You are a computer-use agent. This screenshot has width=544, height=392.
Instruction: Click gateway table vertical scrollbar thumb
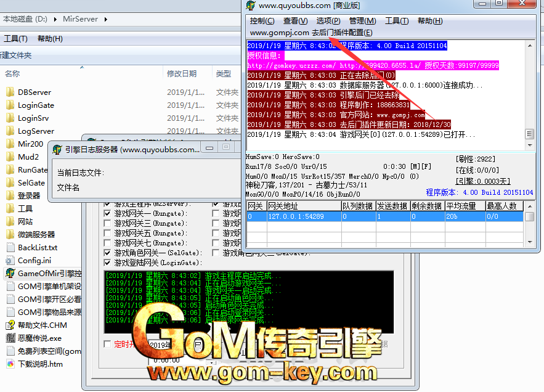point(529,216)
